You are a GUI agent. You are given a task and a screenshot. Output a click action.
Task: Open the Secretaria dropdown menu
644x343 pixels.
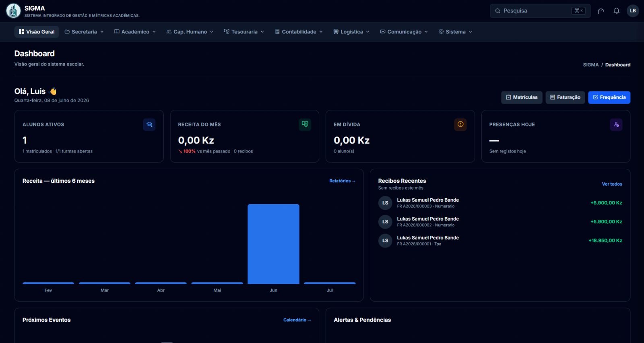click(x=84, y=32)
